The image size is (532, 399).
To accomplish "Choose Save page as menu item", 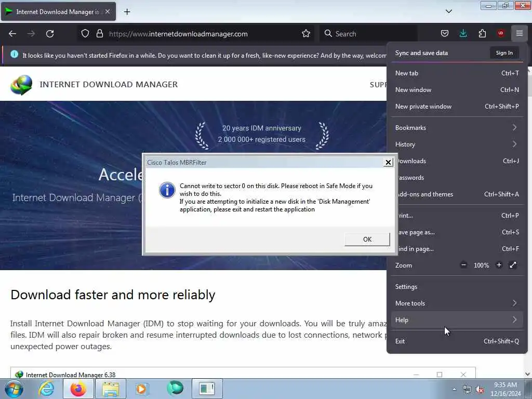I will click(x=459, y=232).
